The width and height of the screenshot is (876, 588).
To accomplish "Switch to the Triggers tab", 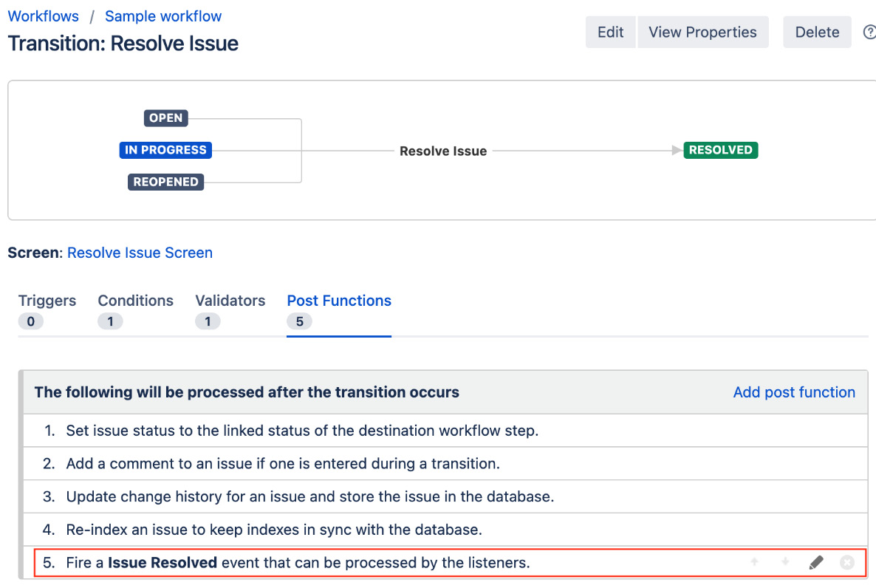I will (x=47, y=301).
